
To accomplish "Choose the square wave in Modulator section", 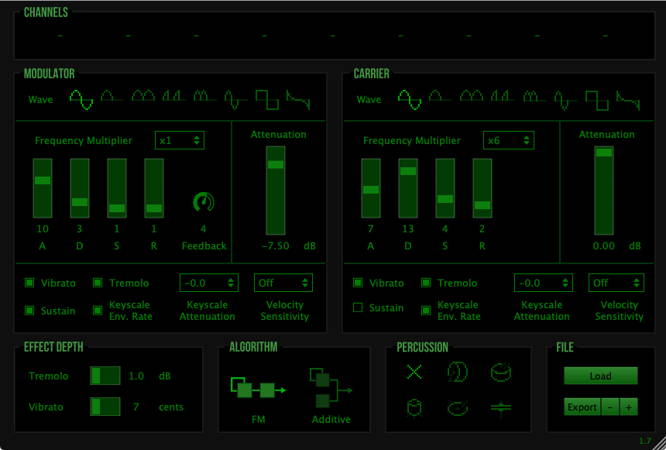I will [266, 98].
